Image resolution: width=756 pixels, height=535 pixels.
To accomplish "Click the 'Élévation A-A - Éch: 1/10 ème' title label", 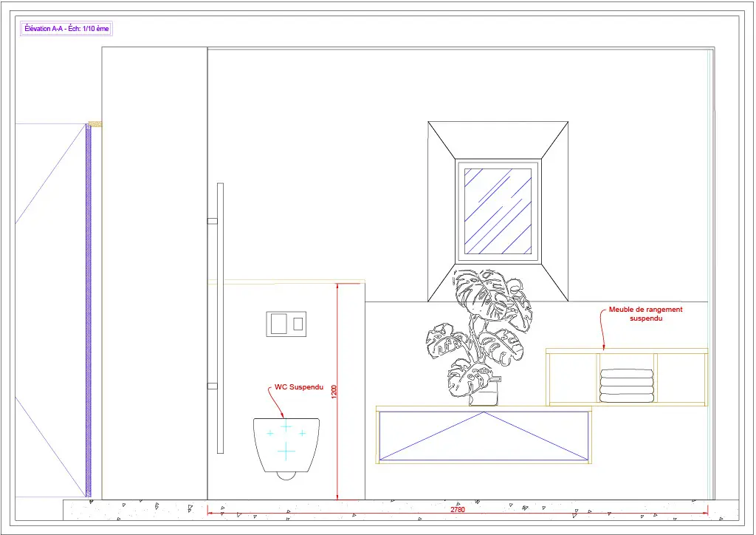I will [x=67, y=29].
